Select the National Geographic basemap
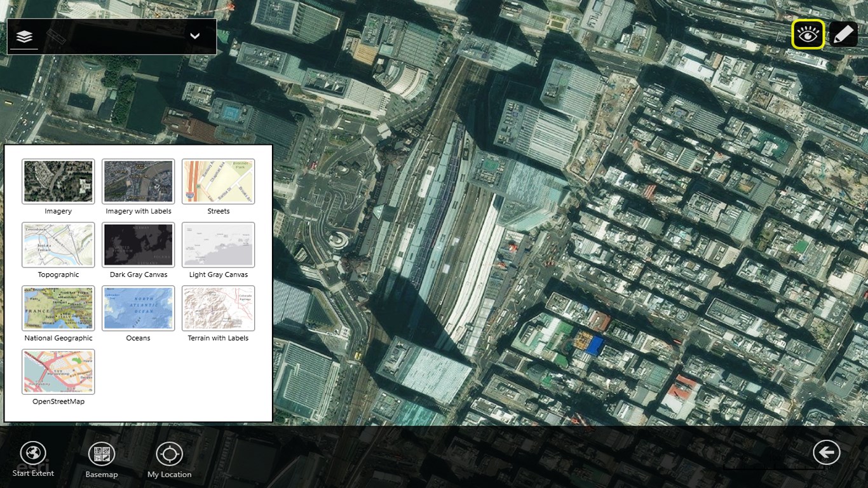Viewport: 868px width, 488px height. pyautogui.click(x=58, y=309)
